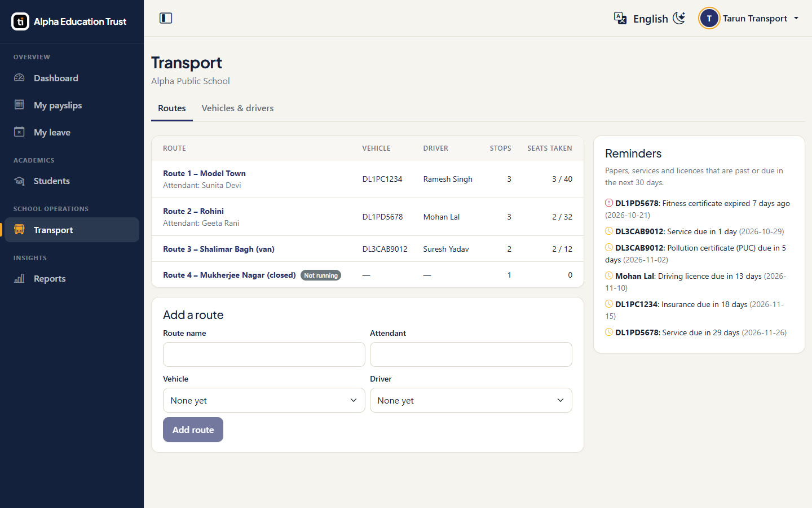Click the Tarun Transport avatar circle
The height and width of the screenshot is (508, 812).
709,18
